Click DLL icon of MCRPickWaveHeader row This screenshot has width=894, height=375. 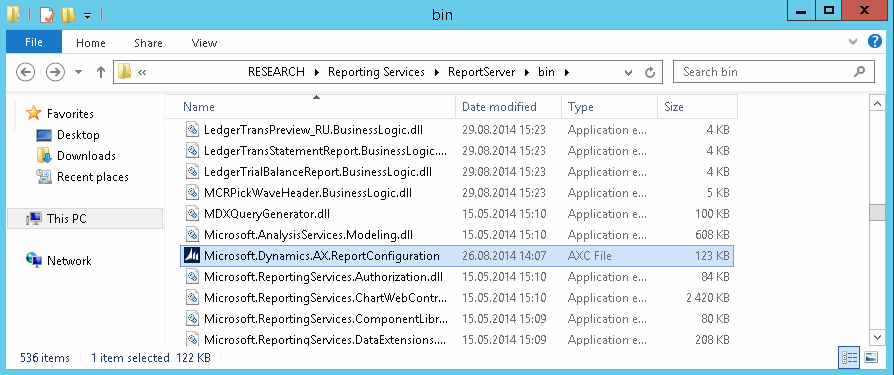(x=192, y=193)
